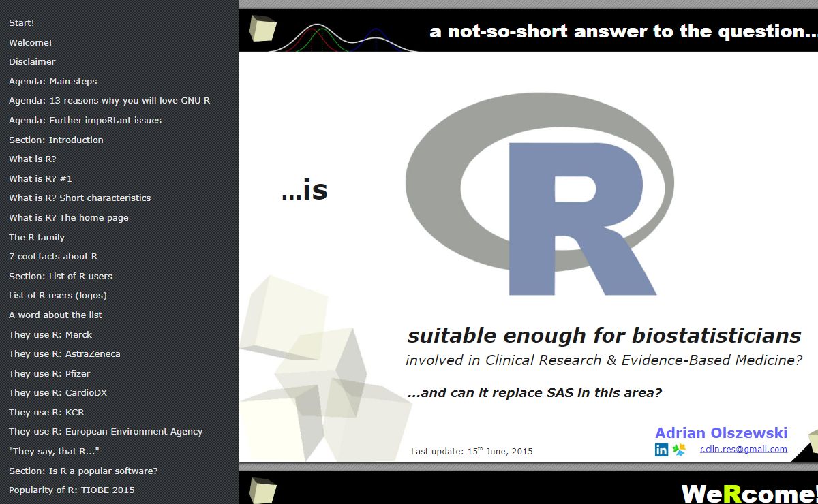This screenshot has height=504, width=818.
Task: Click the cube icon beside the WeRcome header
Action: pyautogui.click(x=263, y=490)
